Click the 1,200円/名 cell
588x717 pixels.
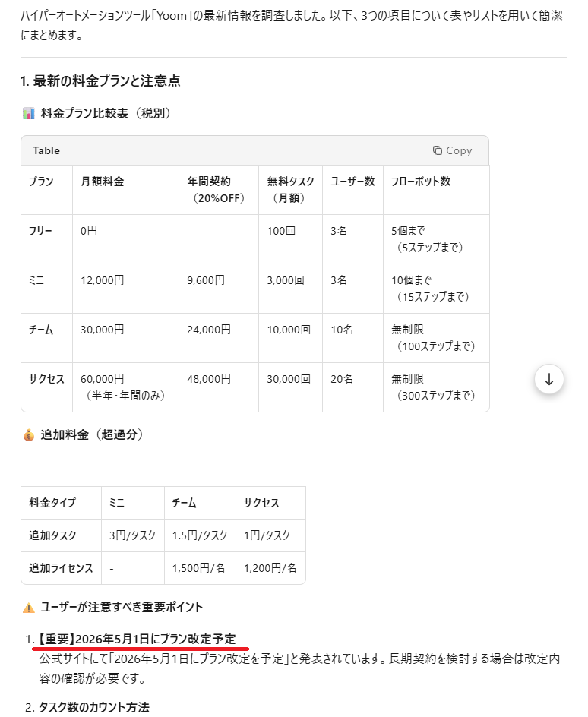click(x=270, y=568)
